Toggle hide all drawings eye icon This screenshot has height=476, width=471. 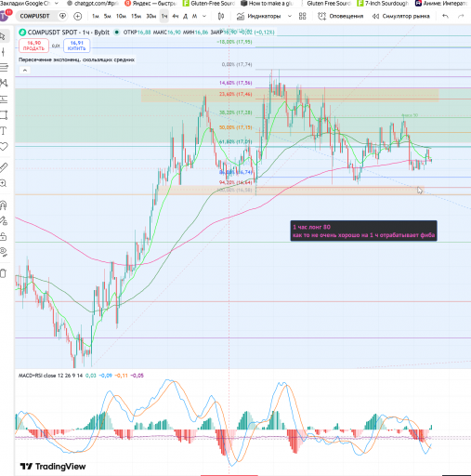4,252
